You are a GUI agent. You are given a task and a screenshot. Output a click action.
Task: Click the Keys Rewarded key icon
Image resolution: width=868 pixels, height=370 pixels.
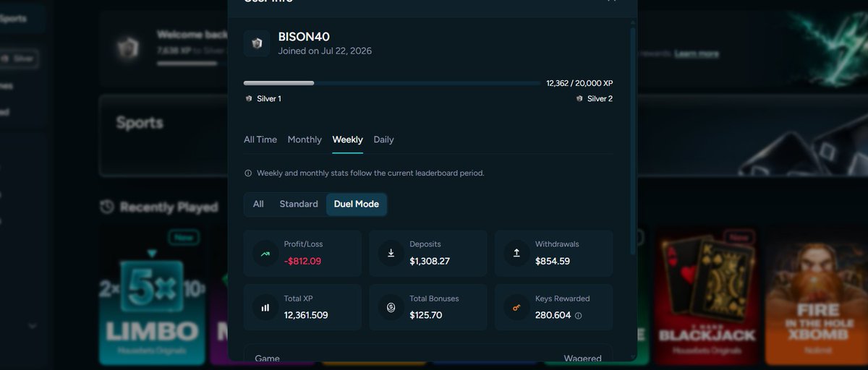coord(516,308)
